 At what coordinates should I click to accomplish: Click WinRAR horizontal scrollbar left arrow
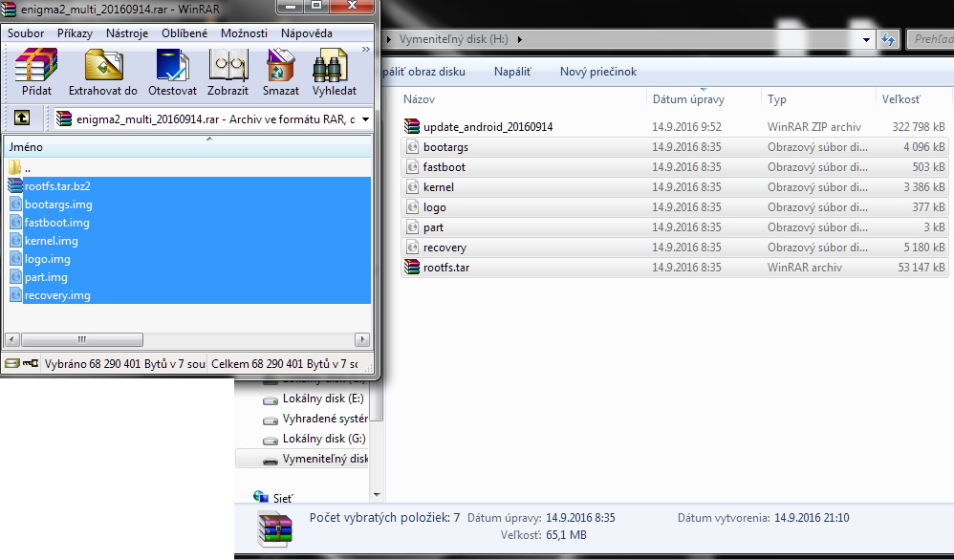click(x=12, y=339)
